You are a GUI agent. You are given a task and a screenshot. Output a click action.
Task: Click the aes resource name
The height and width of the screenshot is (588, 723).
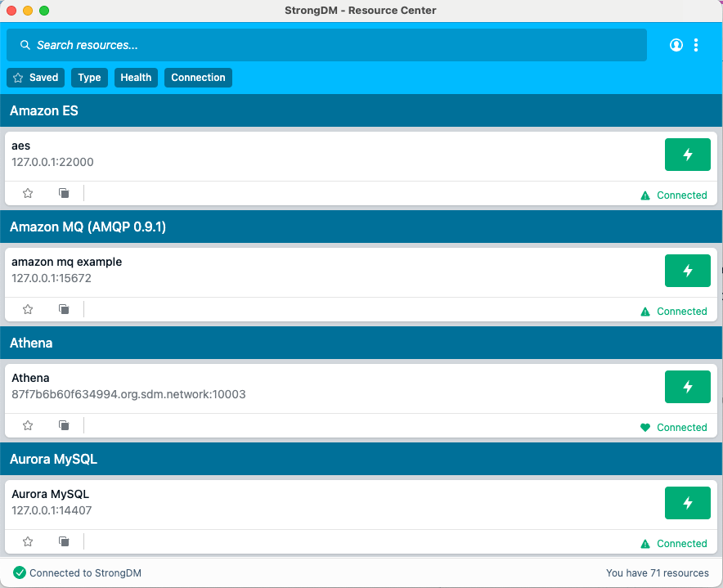(x=20, y=146)
